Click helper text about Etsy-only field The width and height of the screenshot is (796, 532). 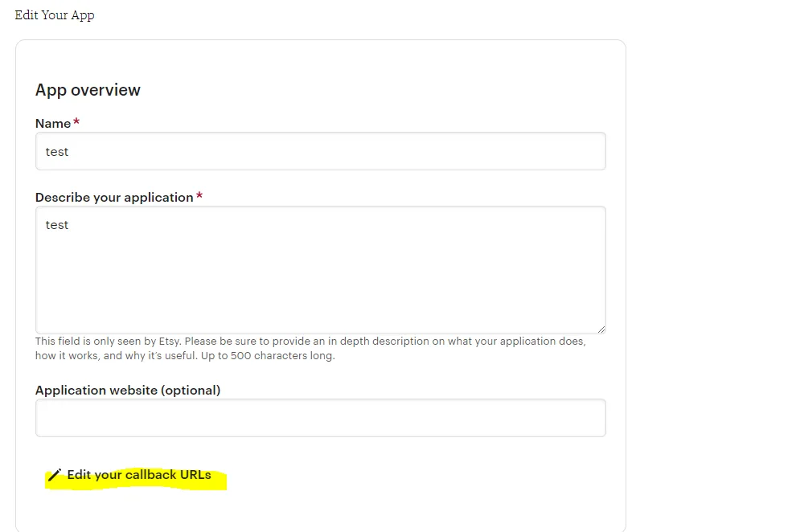(310, 349)
